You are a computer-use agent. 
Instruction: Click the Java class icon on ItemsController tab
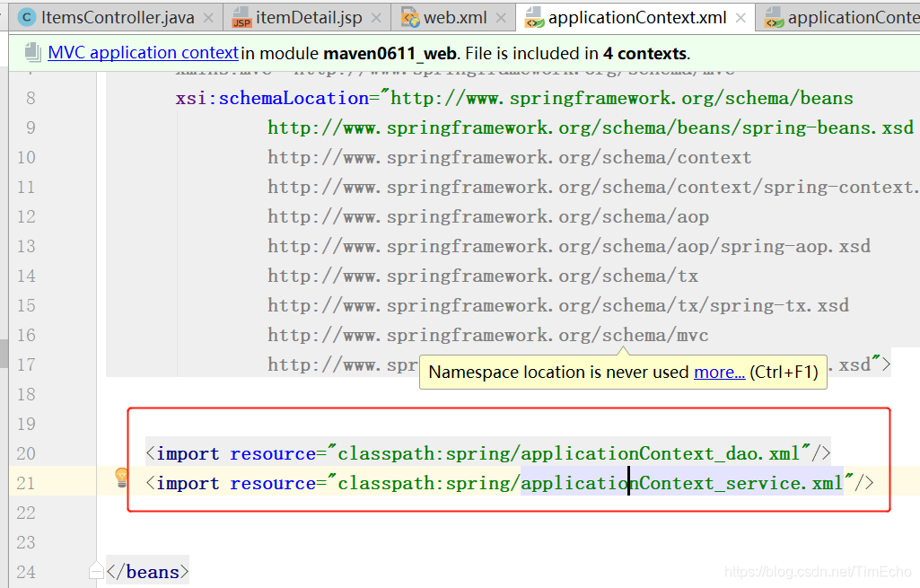(26, 18)
